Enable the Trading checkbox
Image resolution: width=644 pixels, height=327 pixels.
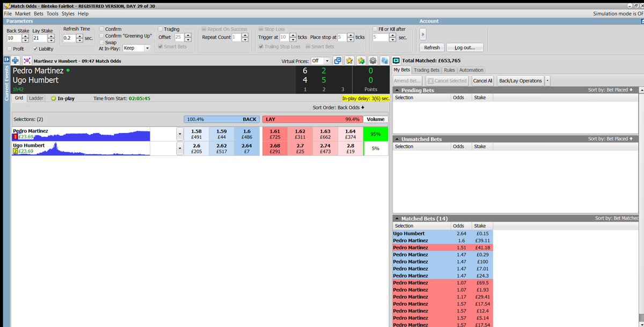(x=160, y=29)
